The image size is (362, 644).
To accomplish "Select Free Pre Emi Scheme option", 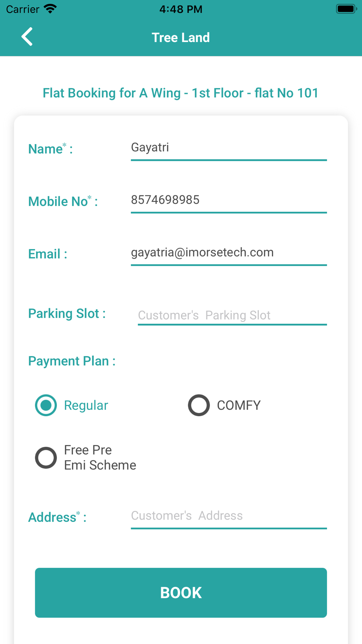I will coord(46,457).
